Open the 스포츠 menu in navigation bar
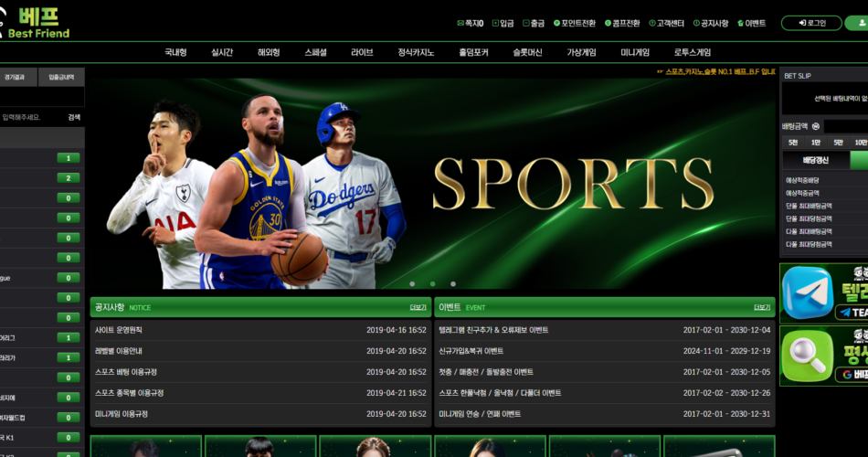868x457 pixels. pyautogui.click(x=316, y=53)
